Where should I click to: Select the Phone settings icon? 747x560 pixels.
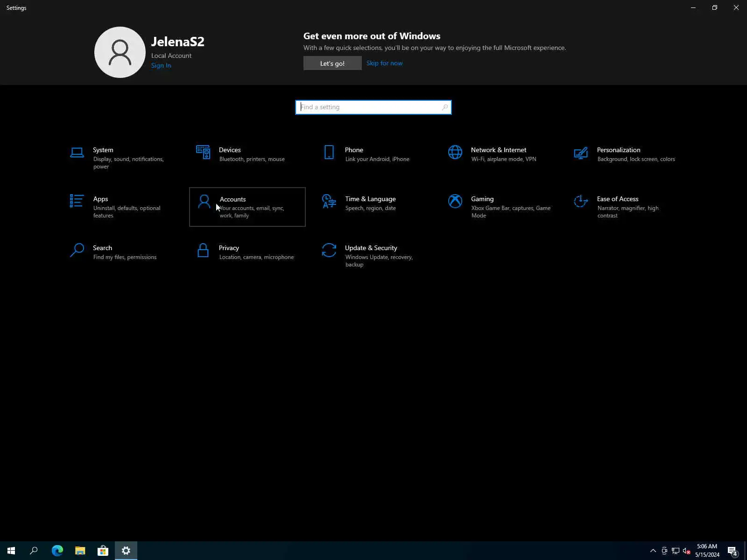pos(329,152)
